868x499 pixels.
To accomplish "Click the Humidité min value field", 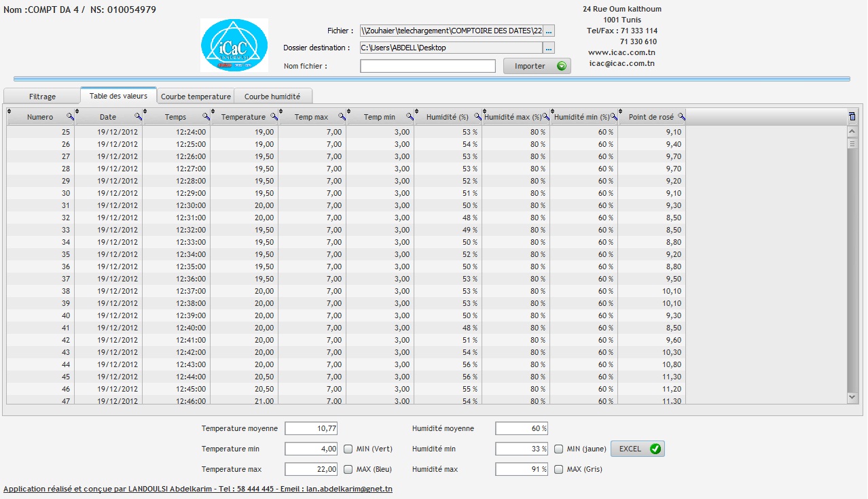I will pos(522,449).
